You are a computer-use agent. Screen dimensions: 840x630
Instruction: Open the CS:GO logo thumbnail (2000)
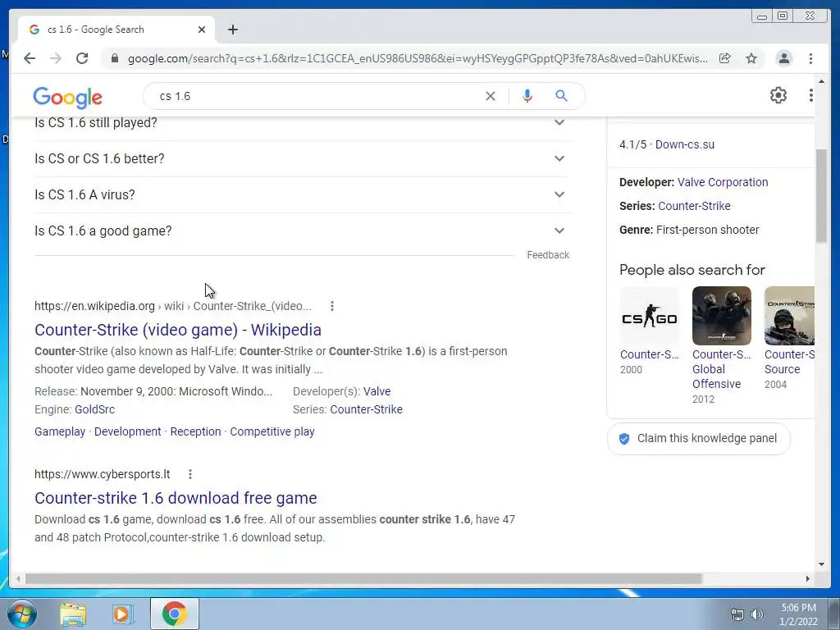pos(650,316)
